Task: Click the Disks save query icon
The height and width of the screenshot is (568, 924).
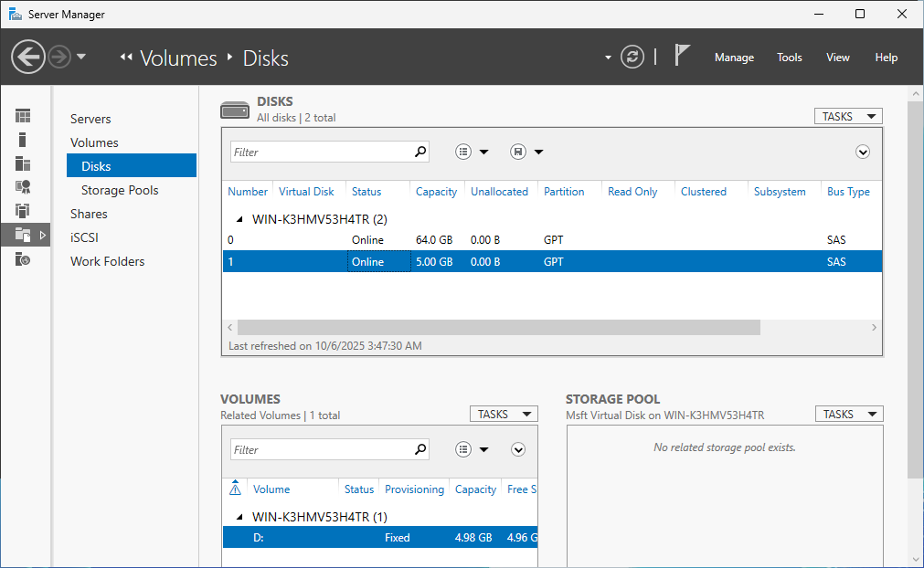Action: (x=518, y=152)
